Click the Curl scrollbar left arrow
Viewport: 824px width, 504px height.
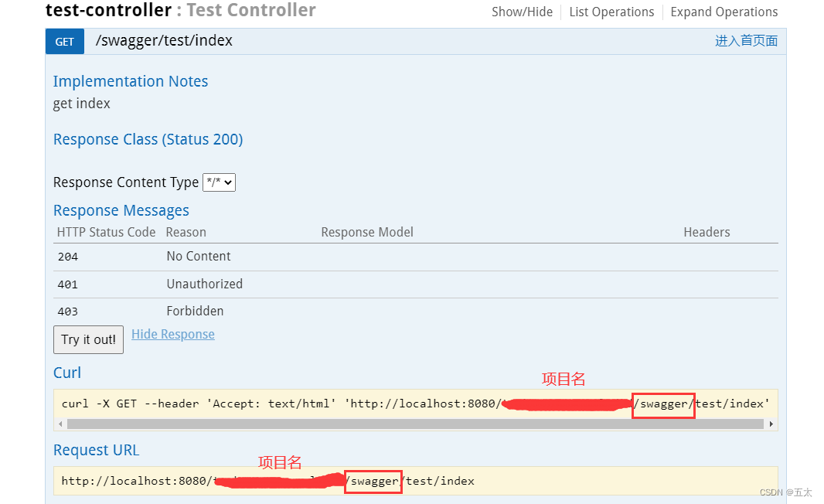pyautogui.click(x=60, y=424)
